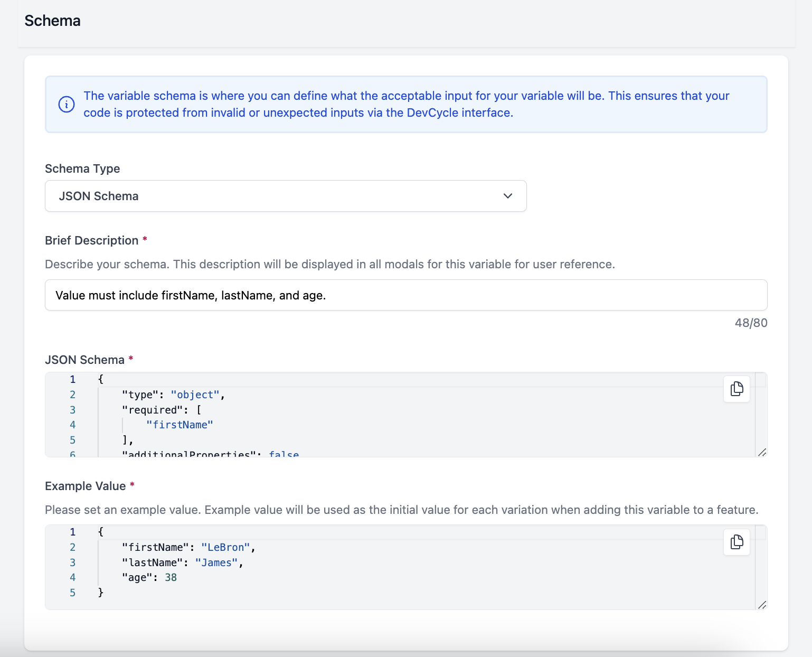
Task: Click the resize handle of the JSON Schema editor
Action: click(x=762, y=452)
